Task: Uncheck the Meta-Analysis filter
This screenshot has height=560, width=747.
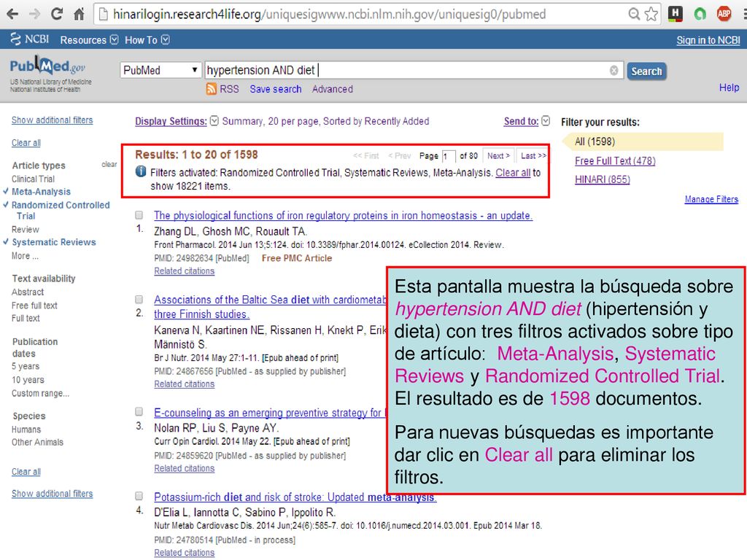Action: click(x=41, y=192)
